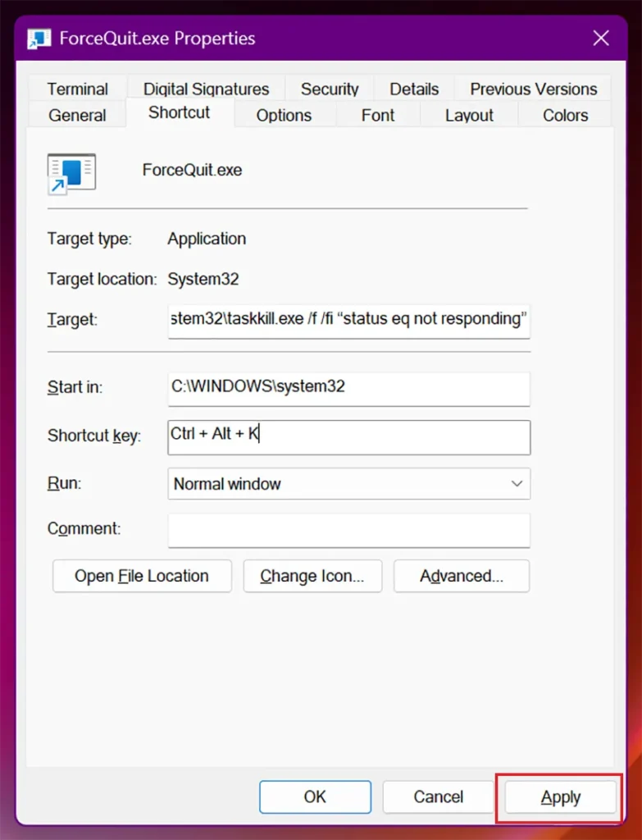Apply the shortcut changes
Screen dimensions: 642x840
point(560,797)
